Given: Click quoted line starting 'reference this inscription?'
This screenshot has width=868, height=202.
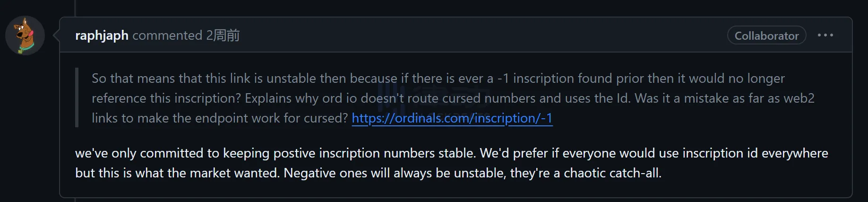Looking at the screenshot, I should (x=453, y=98).
